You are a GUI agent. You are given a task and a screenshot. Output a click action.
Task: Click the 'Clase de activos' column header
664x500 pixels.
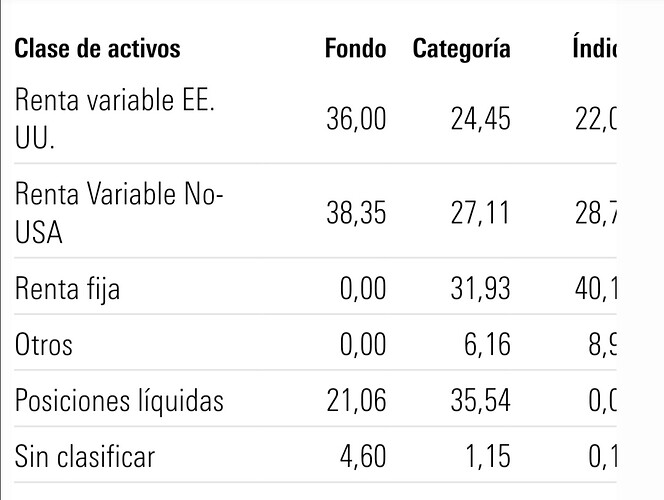point(97,48)
